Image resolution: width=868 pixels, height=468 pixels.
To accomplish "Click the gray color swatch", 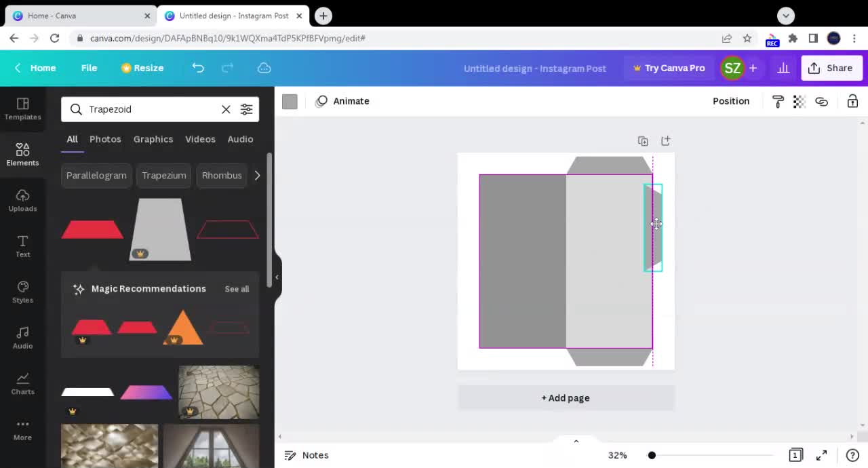I will (x=290, y=101).
